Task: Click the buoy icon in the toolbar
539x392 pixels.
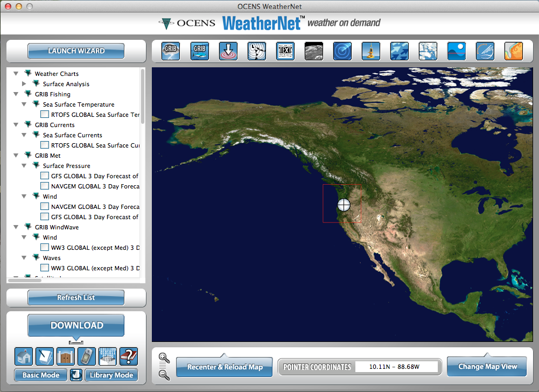Action: coord(370,51)
